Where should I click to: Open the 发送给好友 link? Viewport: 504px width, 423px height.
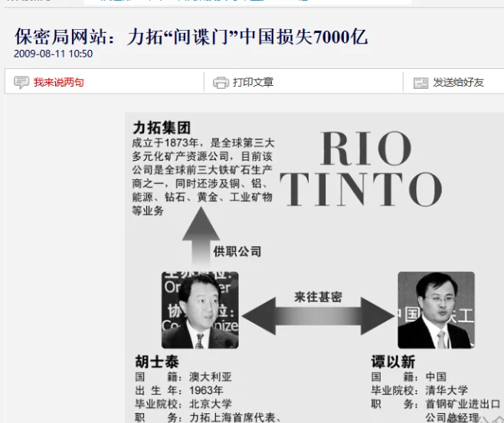coord(458,82)
